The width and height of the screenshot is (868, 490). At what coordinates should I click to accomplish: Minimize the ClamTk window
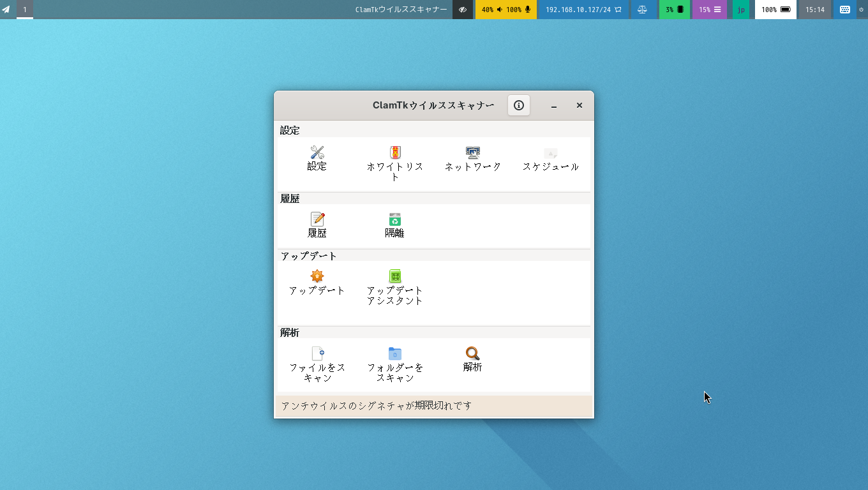(x=554, y=105)
